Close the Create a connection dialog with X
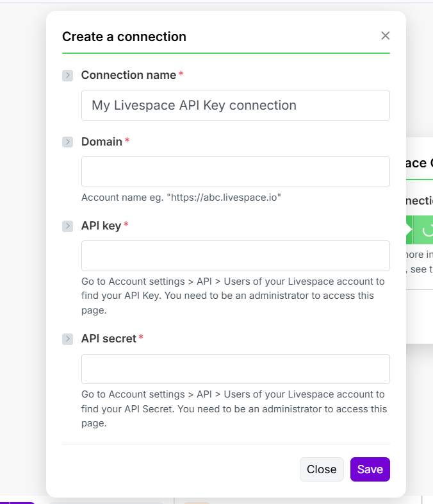The height and width of the screenshot is (504, 433). pyautogui.click(x=385, y=36)
